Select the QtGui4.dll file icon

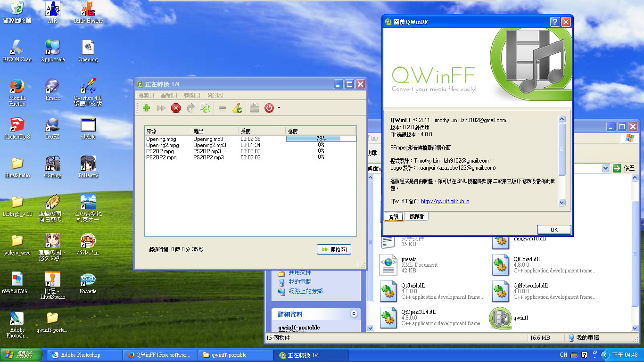388,291
